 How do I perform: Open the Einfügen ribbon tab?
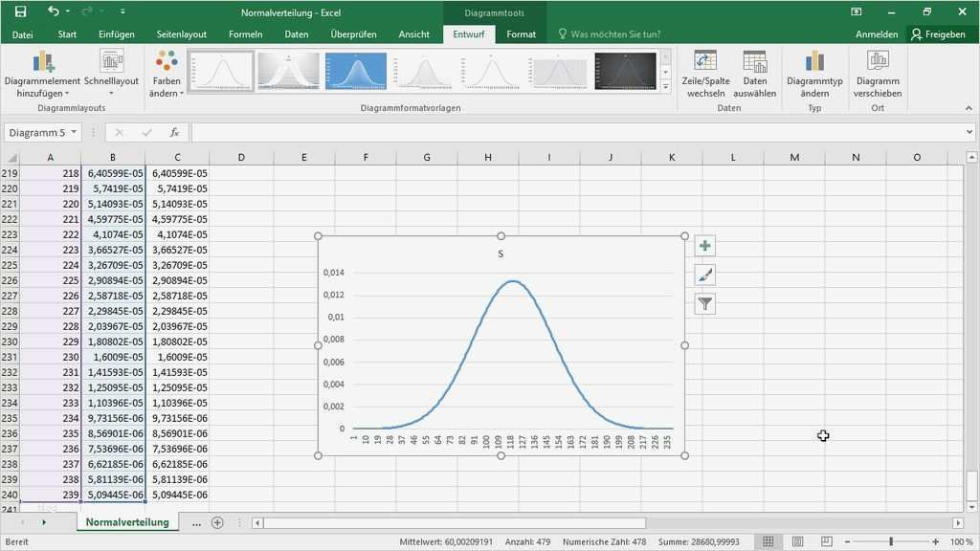click(x=116, y=34)
